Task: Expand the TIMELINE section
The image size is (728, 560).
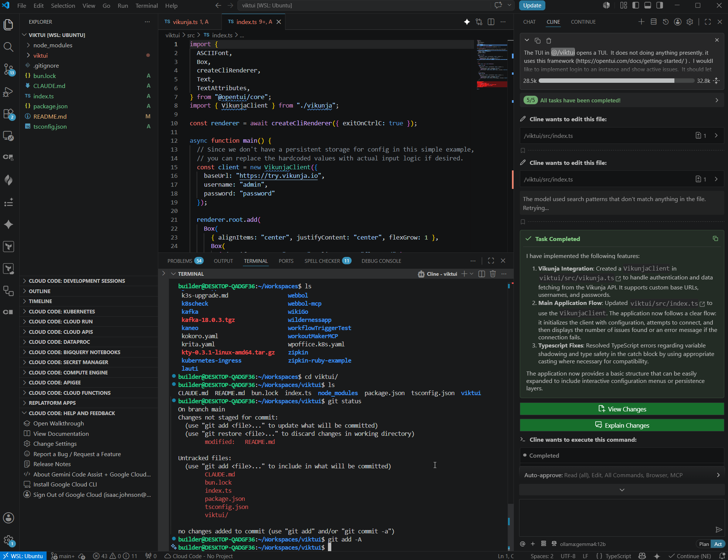Action: click(40, 301)
